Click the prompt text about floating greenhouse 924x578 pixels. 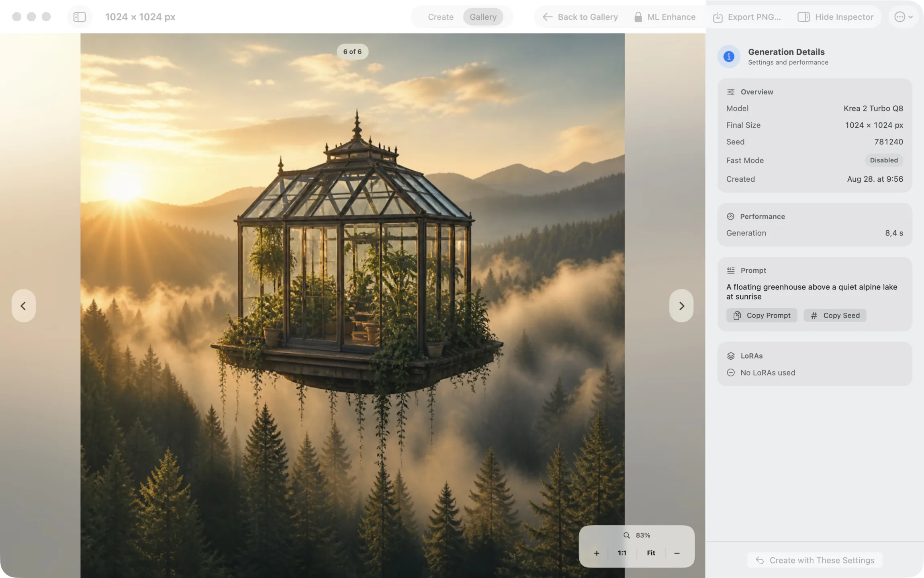(812, 292)
